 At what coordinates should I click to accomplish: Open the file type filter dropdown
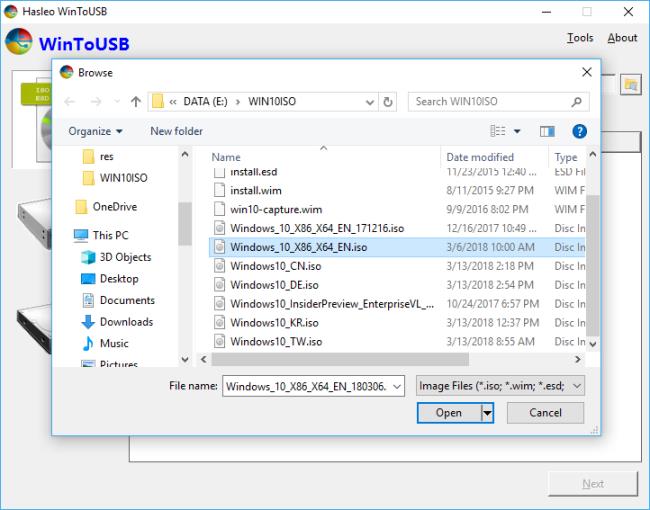(x=501, y=385)
